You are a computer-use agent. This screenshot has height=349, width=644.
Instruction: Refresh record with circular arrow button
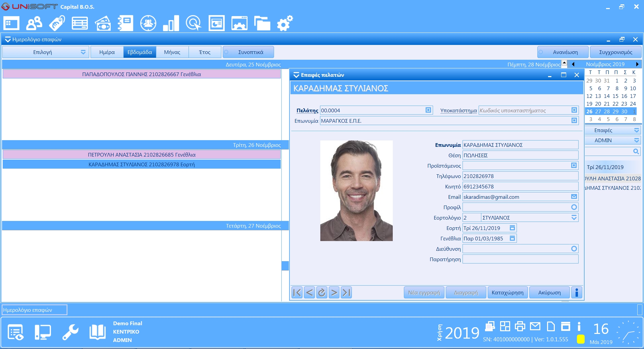pyautogui.click(x=322, y=293)
